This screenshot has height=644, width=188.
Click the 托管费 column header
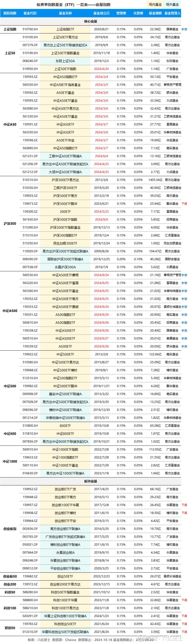[138, 13]
